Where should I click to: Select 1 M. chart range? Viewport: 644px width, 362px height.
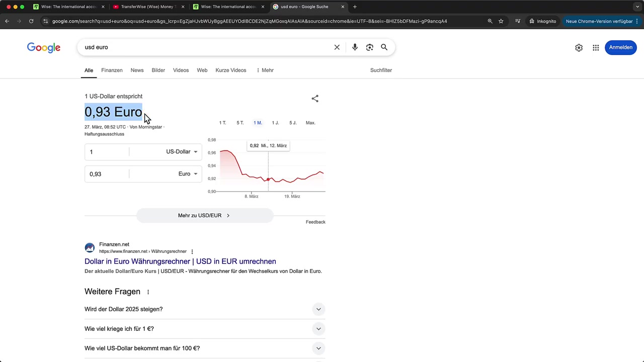click(x=258, y=123)
